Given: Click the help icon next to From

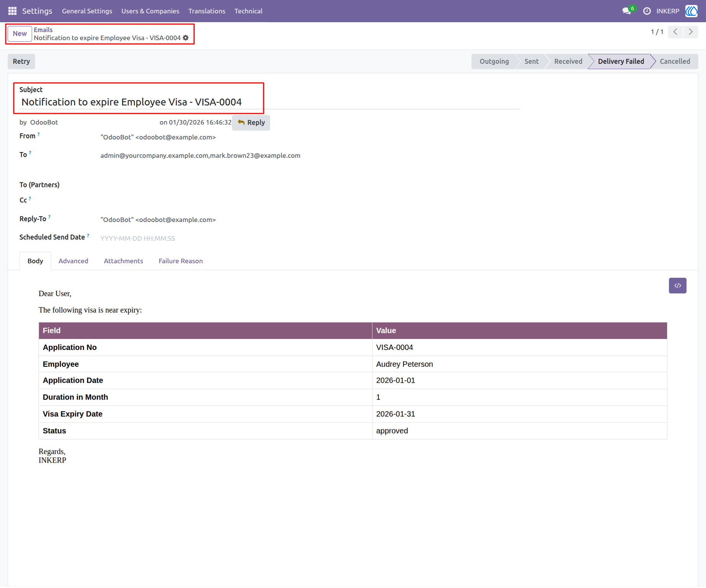Looking at the screenshot, I should click(x=39, y=134).
